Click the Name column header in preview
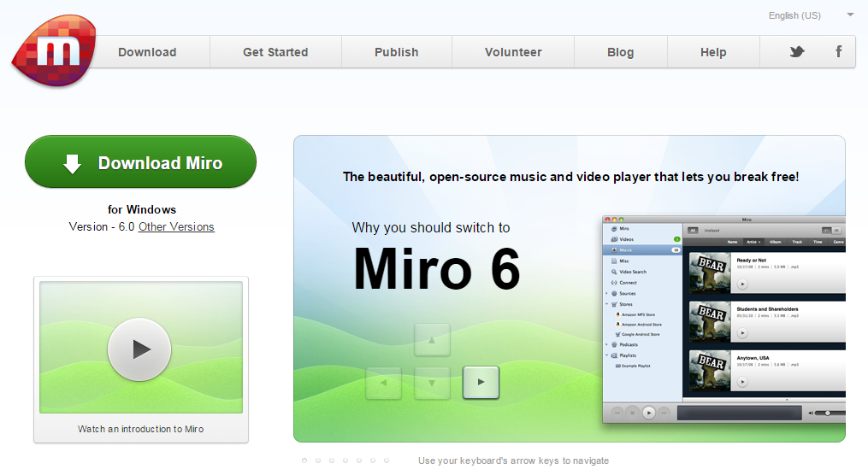 click(x=732, y=242)
